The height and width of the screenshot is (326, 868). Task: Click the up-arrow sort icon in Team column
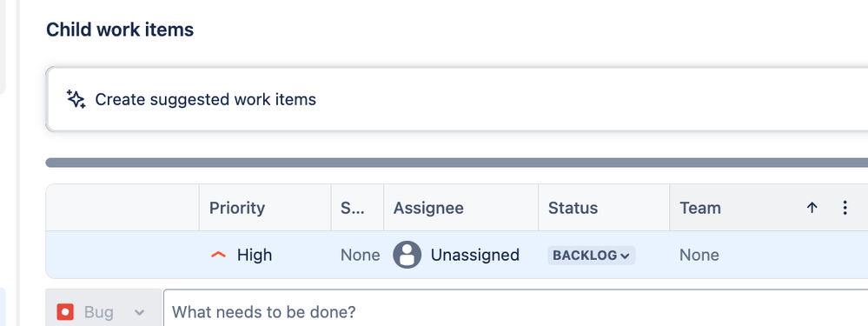coord(812,208)
